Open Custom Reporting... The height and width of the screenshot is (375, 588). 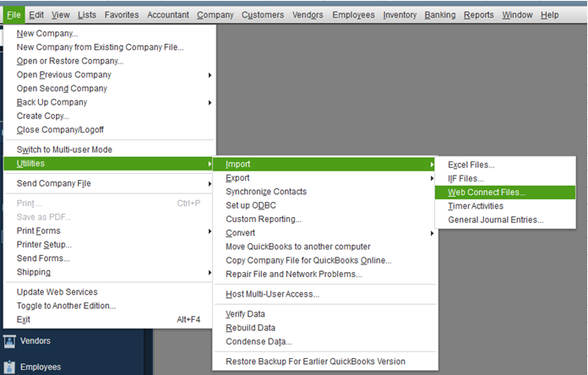(325, 220)
